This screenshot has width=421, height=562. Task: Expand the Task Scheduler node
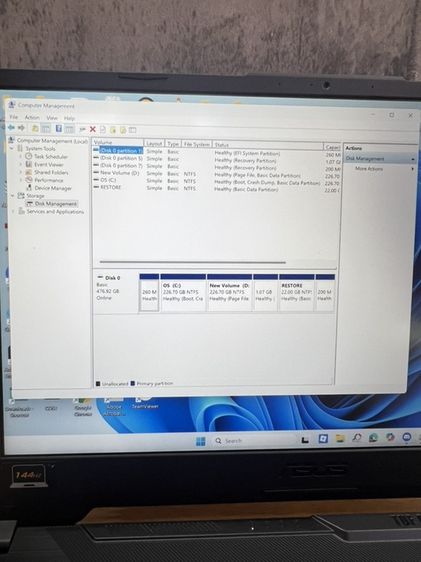(20, 156)
